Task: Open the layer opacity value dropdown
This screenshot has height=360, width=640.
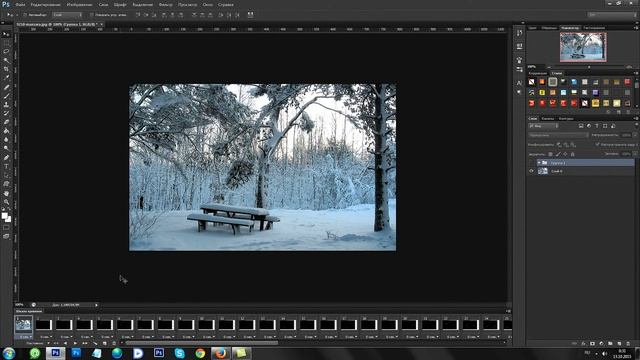Action: click(635, 135)
